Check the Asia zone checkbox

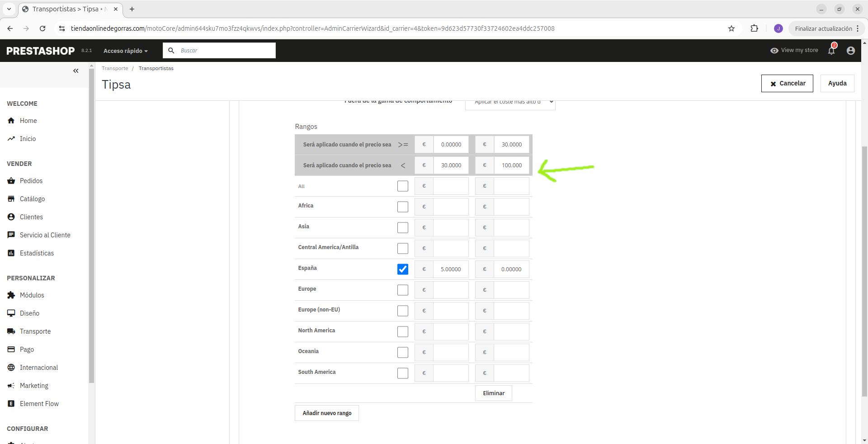[x=403, y=228]
